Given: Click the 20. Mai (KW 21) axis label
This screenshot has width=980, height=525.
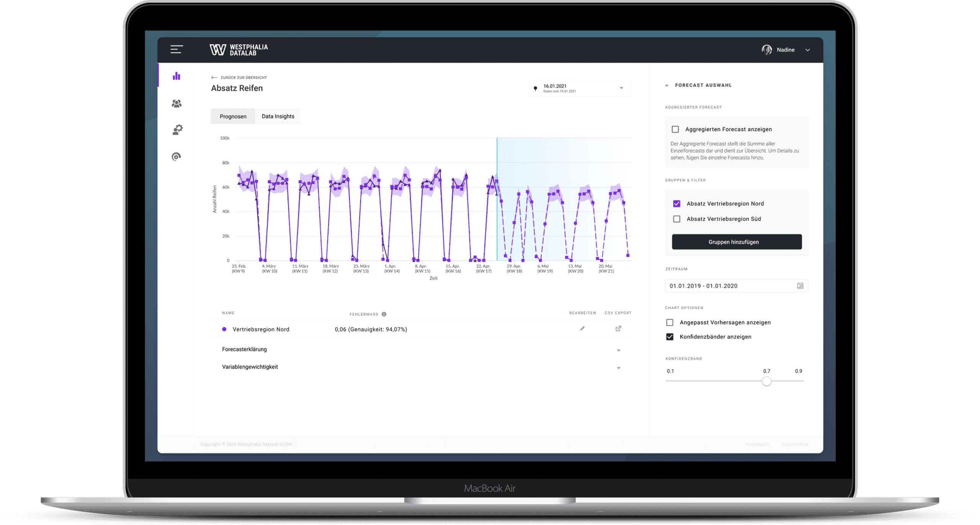Looking at the screenshot, I should [x=606, y=269].
